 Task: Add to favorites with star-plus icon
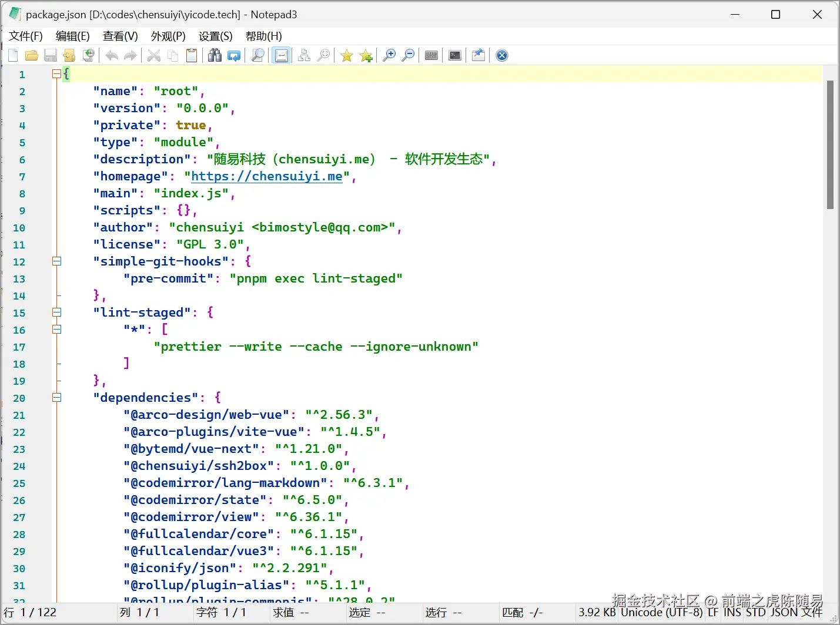(x=366, y=55)
